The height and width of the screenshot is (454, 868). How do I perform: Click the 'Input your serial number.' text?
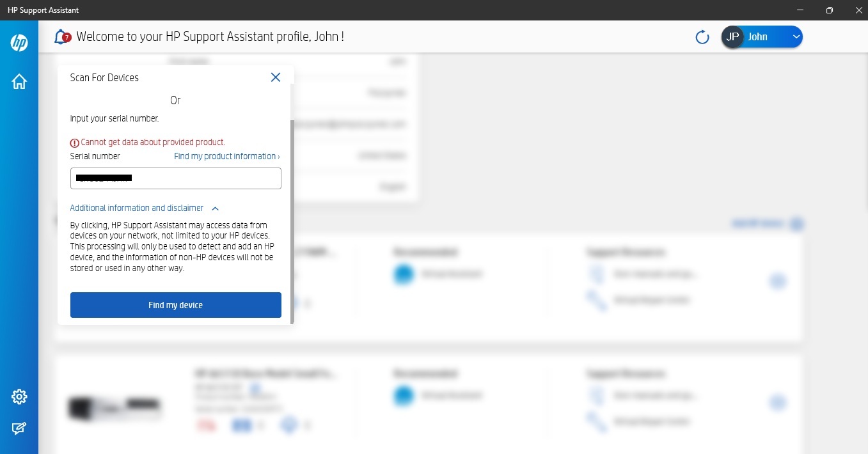tap(114, 118)
